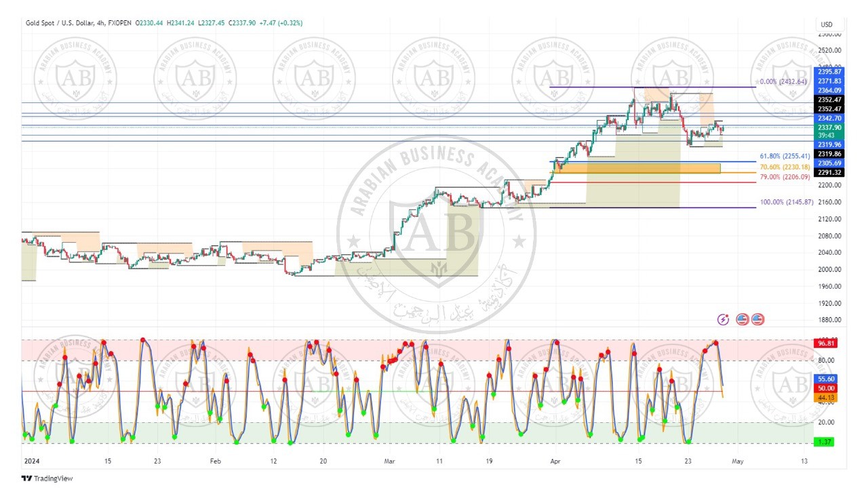Click the 2364.09 price label

(829, 91)
